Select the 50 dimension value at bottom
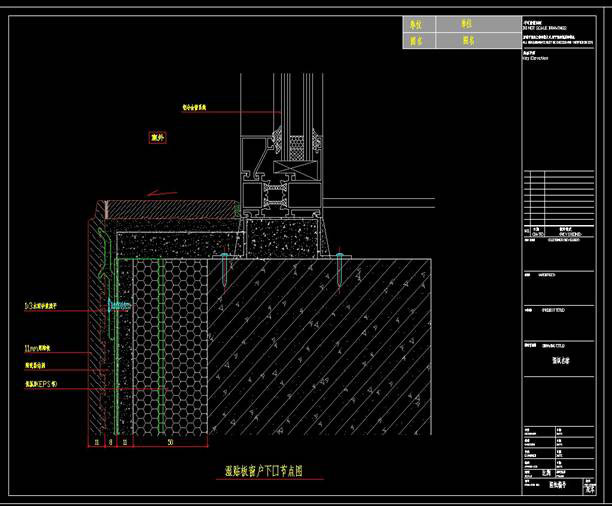612x506 pixels. pos(170,442)
